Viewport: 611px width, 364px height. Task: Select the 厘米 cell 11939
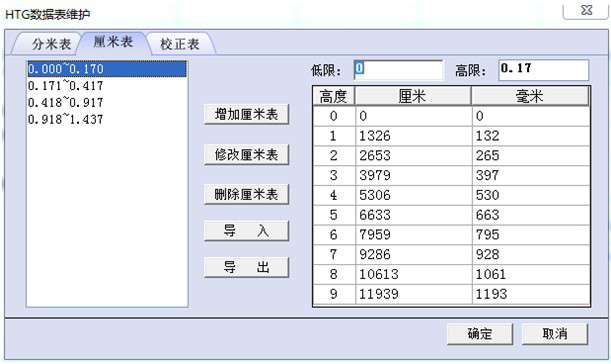click(x=413, y=294)
